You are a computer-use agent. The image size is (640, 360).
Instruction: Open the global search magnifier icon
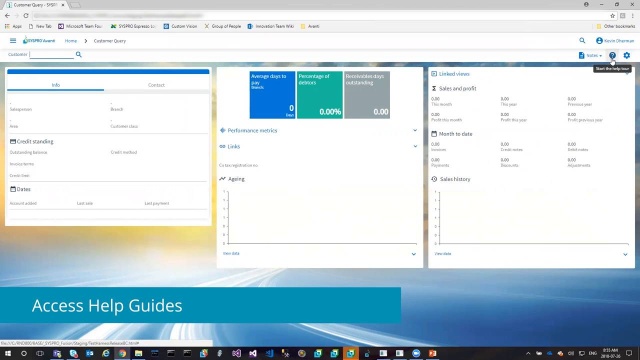[x=582, y=40]
